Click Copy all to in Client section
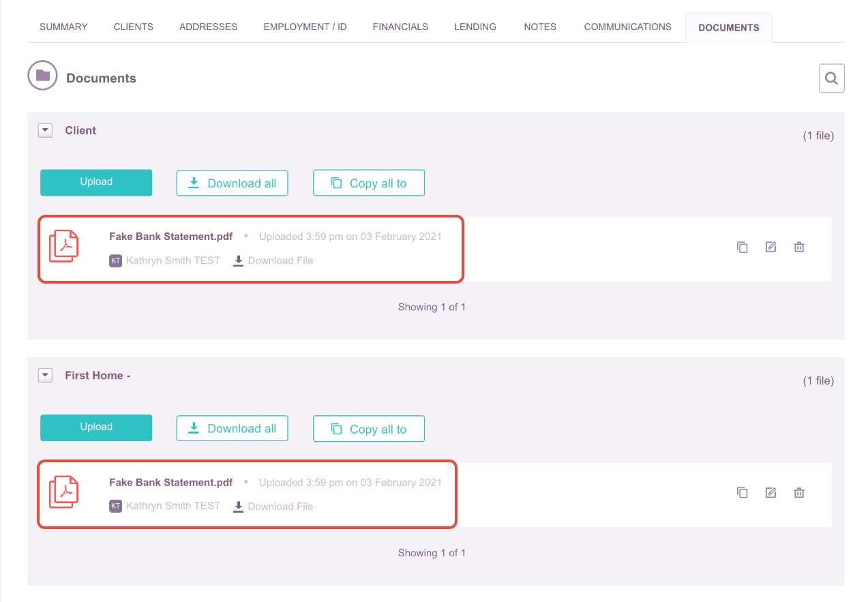Screen dimensions: 868x602 click(x=368, y=182)
